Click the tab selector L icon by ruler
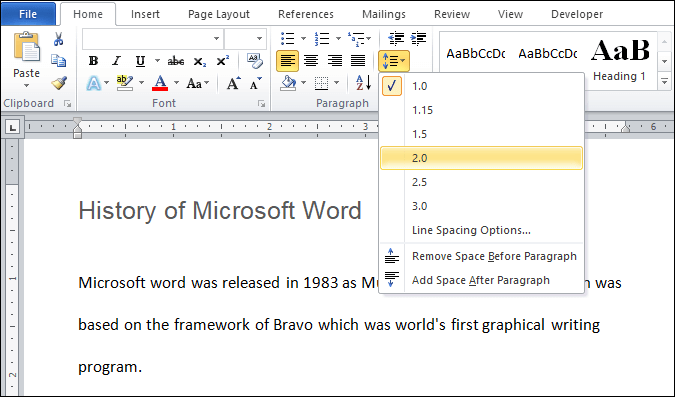 point(12,127)
